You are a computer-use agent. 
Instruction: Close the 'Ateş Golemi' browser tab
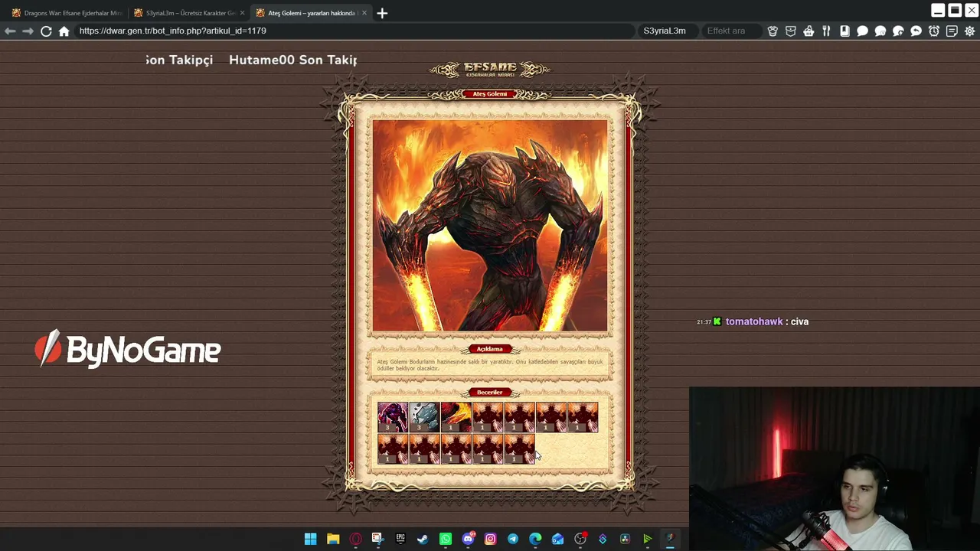coord(364,13)
